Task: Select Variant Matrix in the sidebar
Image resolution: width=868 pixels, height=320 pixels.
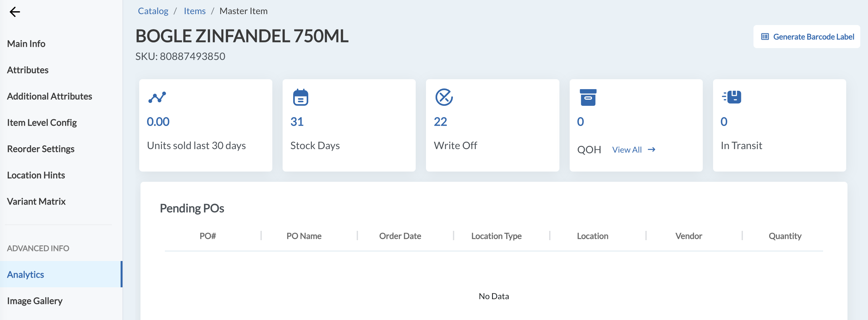Action: click(36, 201)
